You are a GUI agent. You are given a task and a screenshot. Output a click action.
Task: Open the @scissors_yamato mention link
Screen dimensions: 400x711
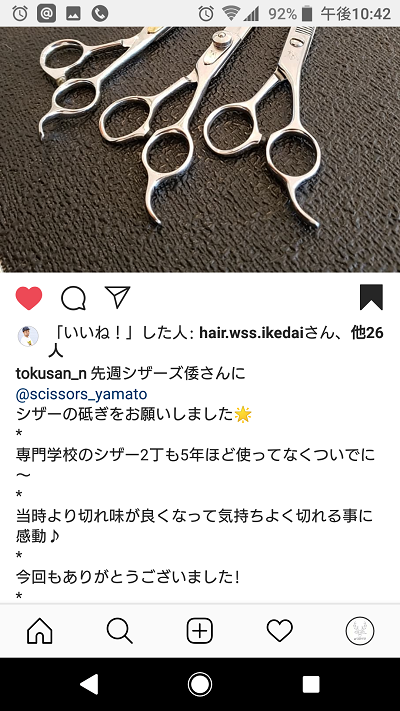click(x=81, y=394)
